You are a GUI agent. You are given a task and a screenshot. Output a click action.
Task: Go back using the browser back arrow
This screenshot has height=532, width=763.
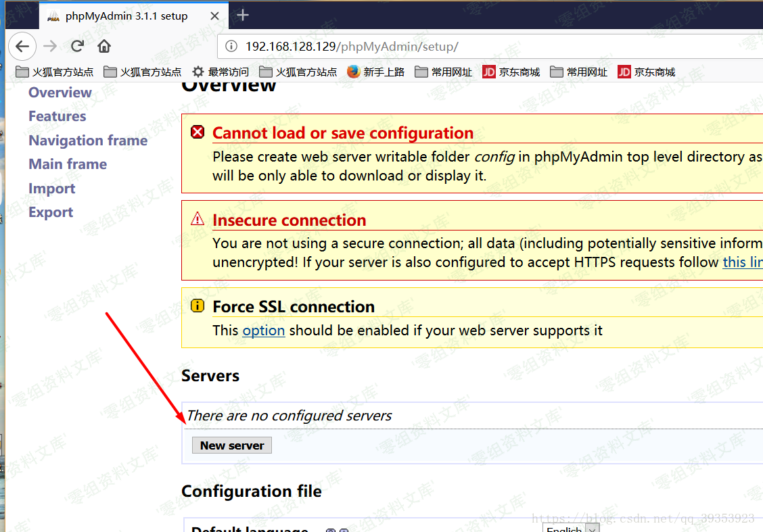coord(22,46)
